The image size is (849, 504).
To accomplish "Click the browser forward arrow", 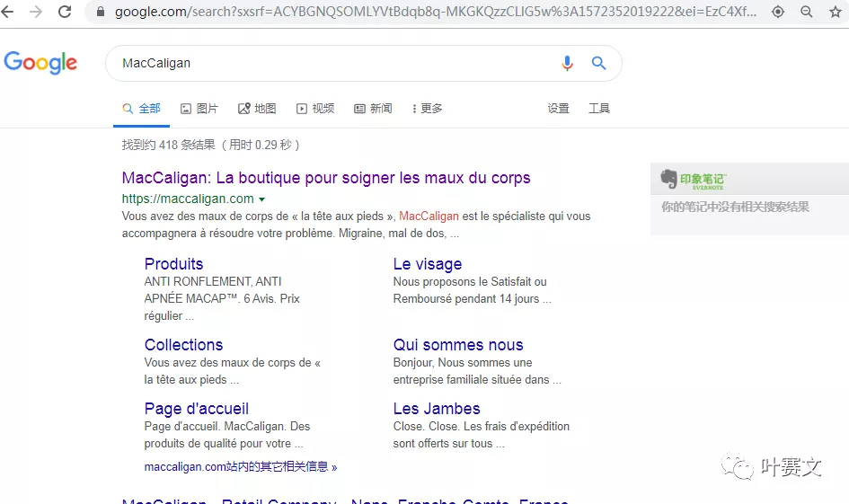I will (36, 12).
